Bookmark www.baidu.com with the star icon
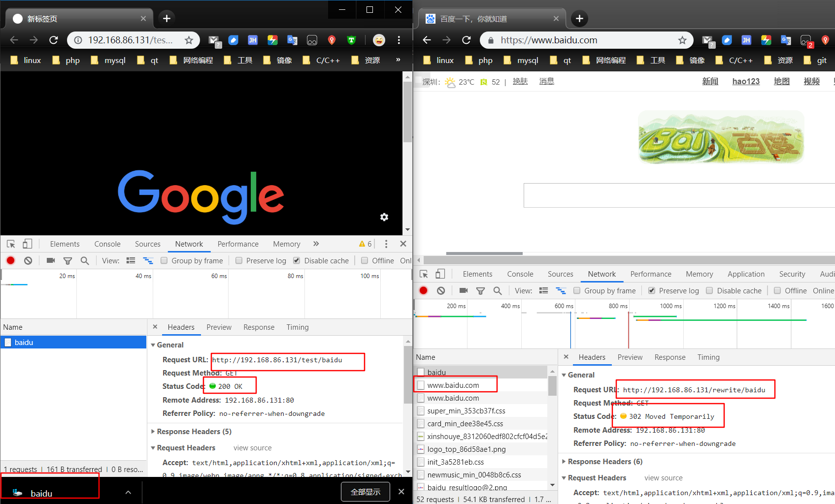The width and height of the screenshot is (835, 504). click(682, 40)
